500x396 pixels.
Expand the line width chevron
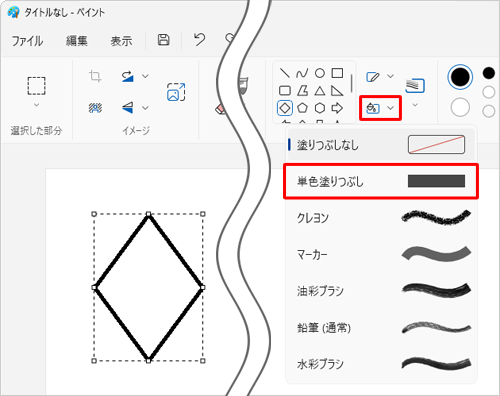tap(415, 105)
